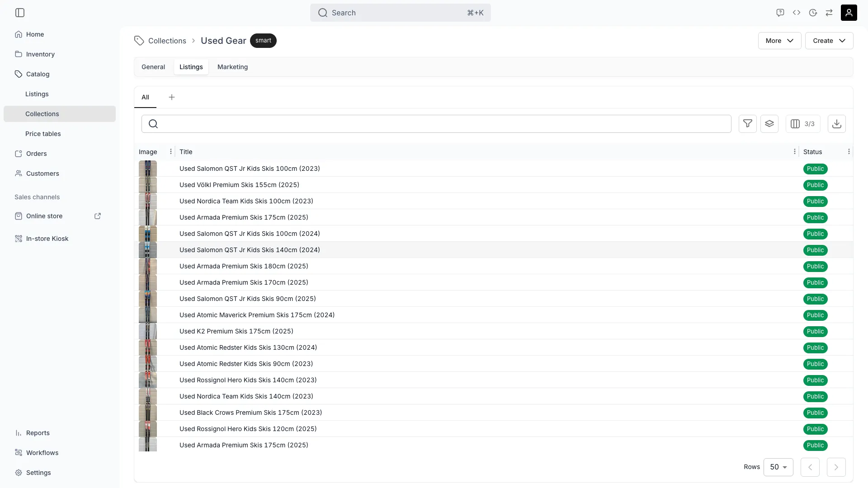Open Online store external link icon

[x=98, y=216]
